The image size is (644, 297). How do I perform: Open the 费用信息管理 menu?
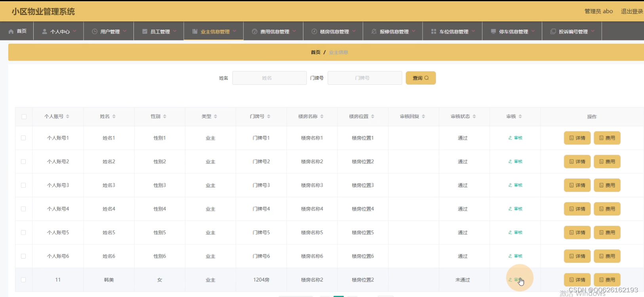273,31
